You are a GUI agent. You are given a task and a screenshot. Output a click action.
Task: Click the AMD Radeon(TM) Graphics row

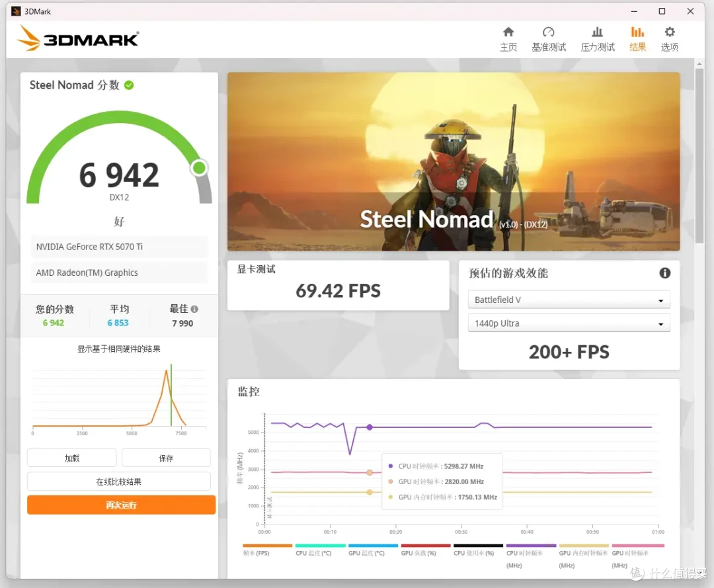pyautogui.click(x=119, y=273)
